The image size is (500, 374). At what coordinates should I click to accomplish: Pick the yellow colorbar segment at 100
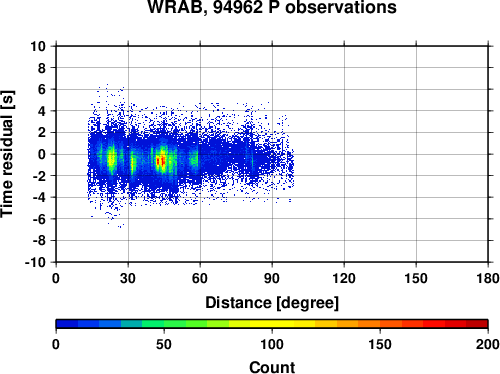pos(272,324)
